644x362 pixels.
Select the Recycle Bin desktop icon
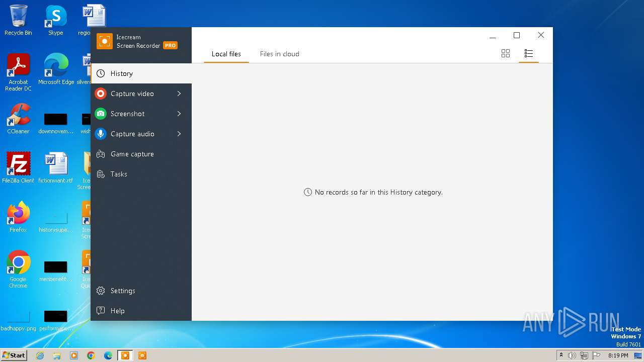tap(18, 20)
